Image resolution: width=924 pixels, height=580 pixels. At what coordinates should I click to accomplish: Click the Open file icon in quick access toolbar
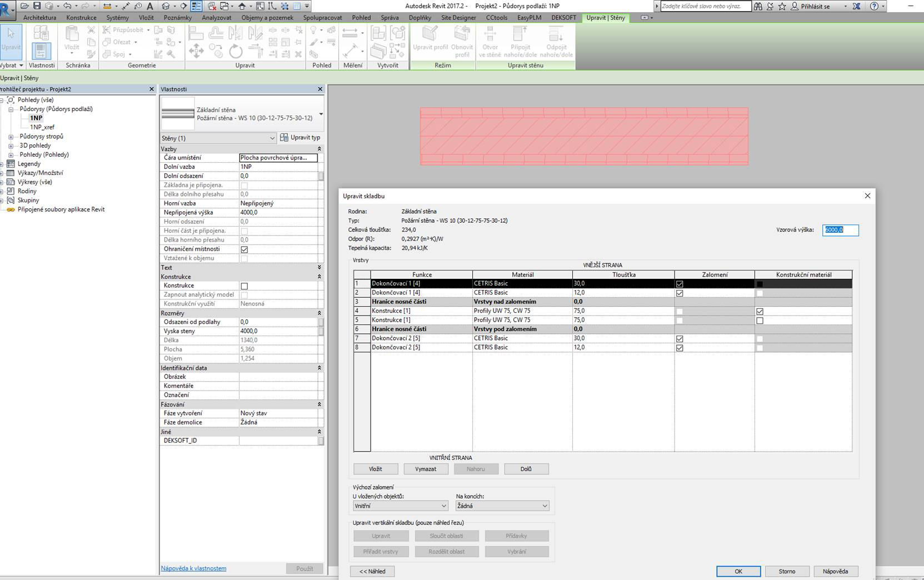24,6
